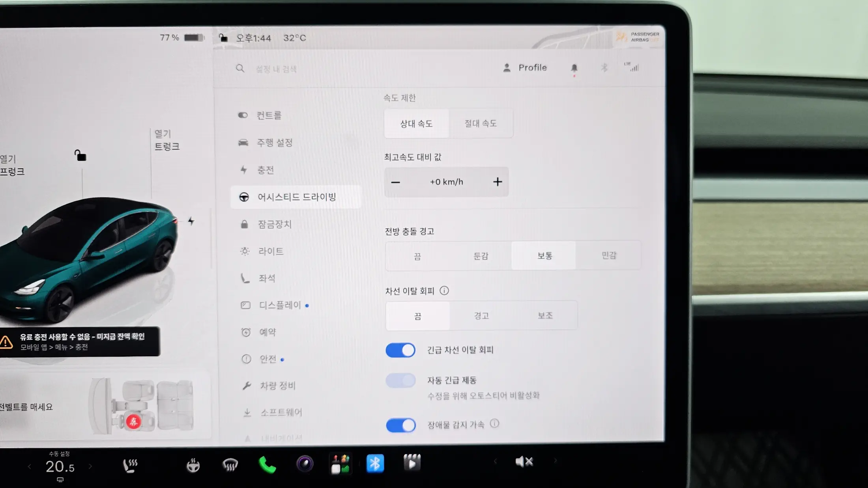Set forward collision warning to 둔감
This screenshot has width=868, height=488.
tap(481, 256)
